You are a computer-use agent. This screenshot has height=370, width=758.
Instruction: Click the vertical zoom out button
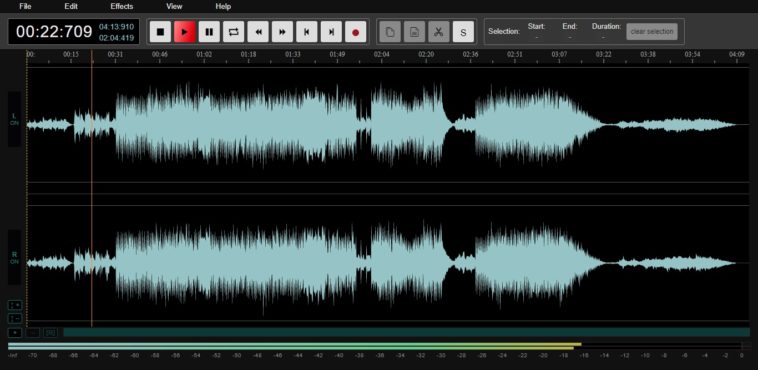pos(15,319)
